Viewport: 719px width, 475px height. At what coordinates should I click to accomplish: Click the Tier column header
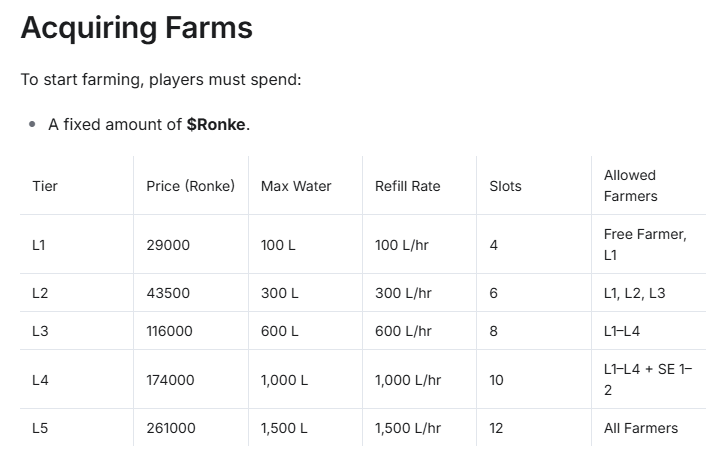click(x=45, y=186)
